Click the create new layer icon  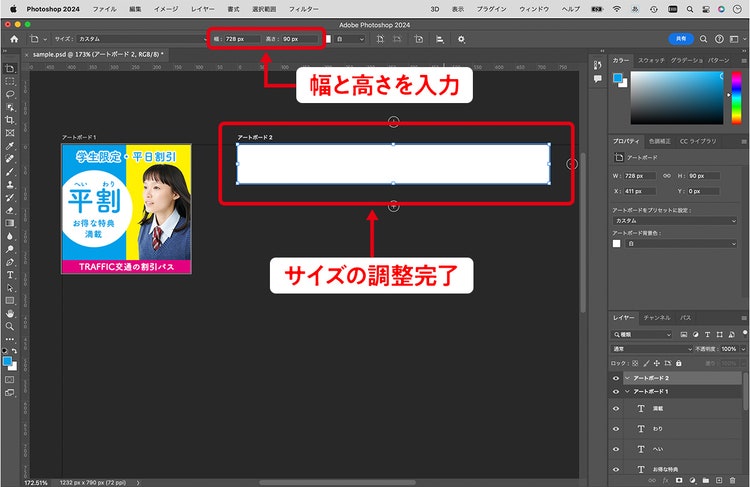(719, 480)
